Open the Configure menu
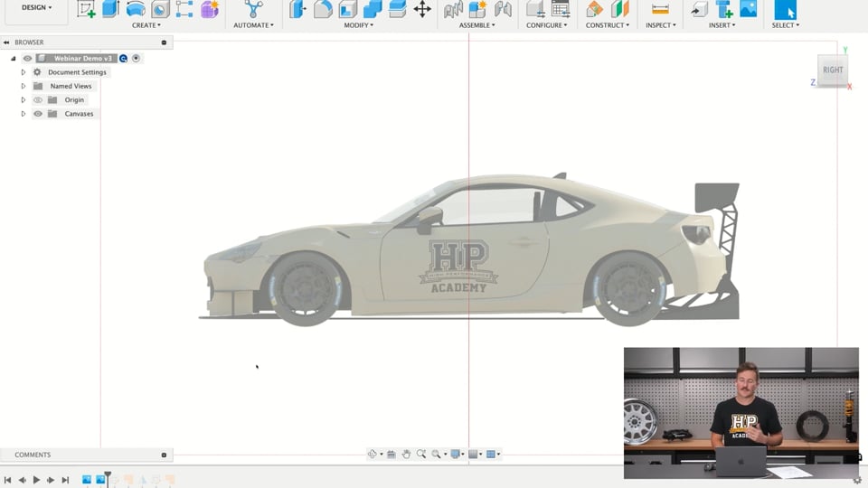Image resolution: width=868 pixels, height=488 pixels. [x=546, y=25]
